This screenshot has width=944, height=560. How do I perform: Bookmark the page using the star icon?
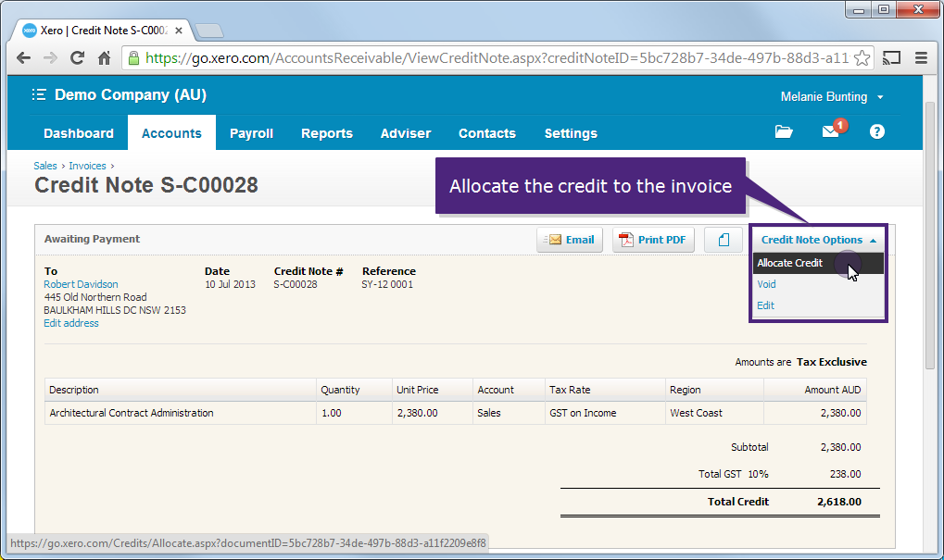click(x=862, y=57)
